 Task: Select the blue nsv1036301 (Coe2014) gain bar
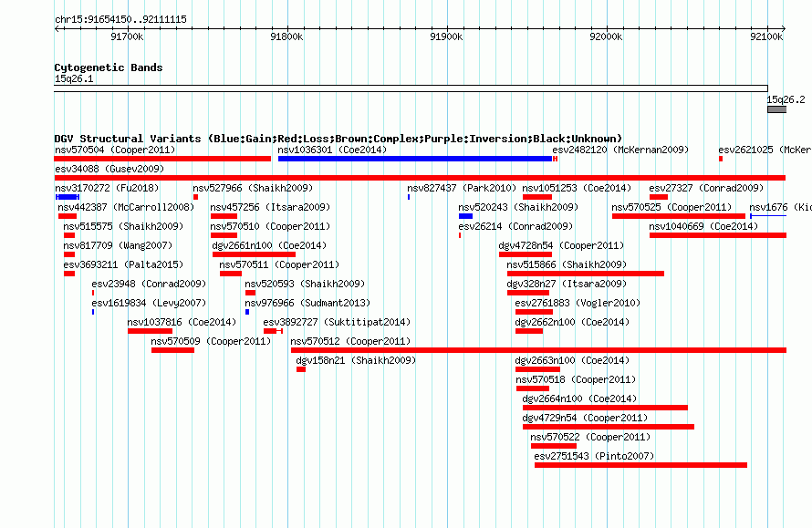coord(415,159)
